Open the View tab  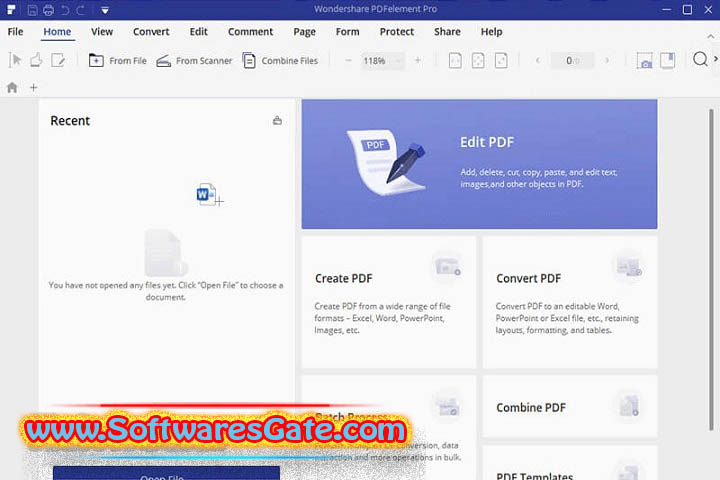point(102,32)
